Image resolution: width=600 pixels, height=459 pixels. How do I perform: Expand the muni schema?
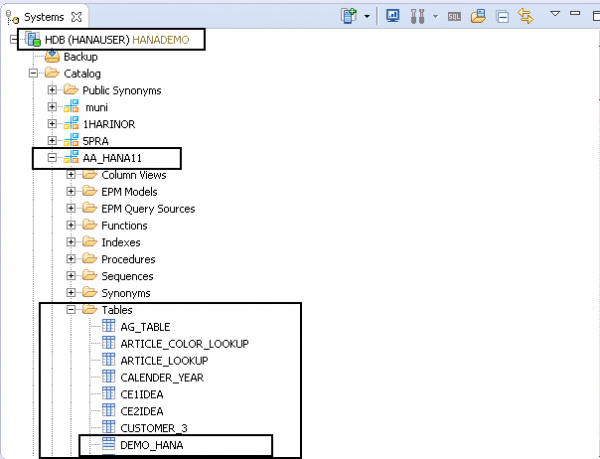52,107
